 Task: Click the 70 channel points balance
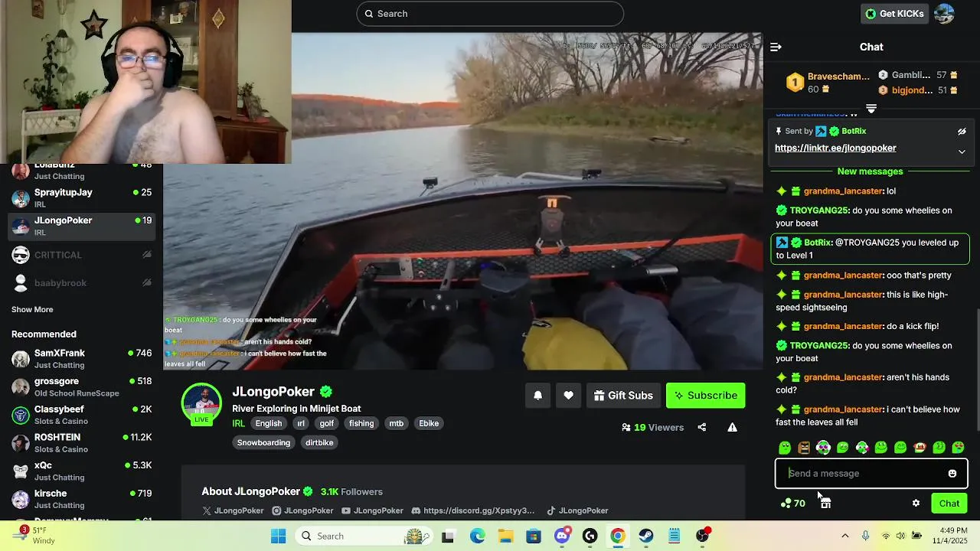[x=793, y=504]
